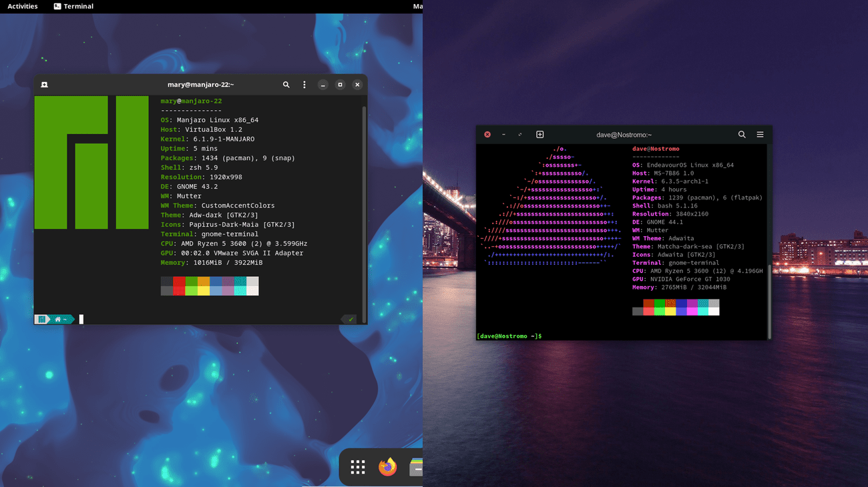
Task: Open the kebab menu in the Manjaro terminal
Action: (x=304, y=85)
